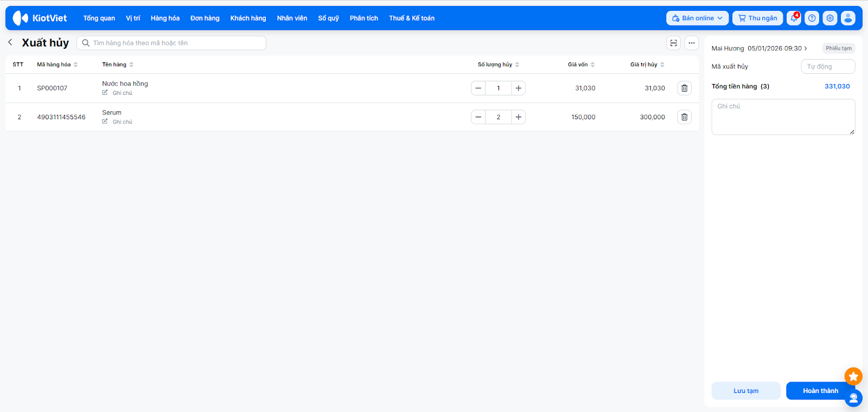Click the Ghi chú textarea in the side panel
Screen dimensions: 868x412
783,117
